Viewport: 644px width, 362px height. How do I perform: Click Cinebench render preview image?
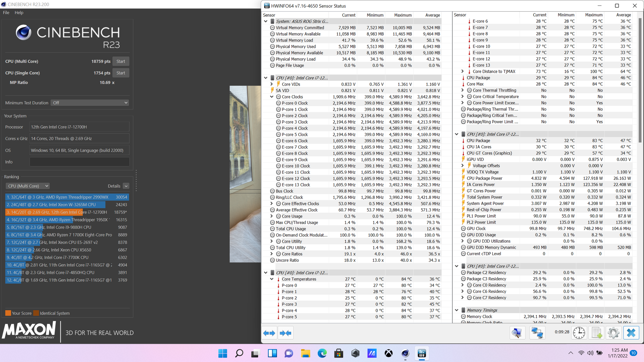point(245,174)
